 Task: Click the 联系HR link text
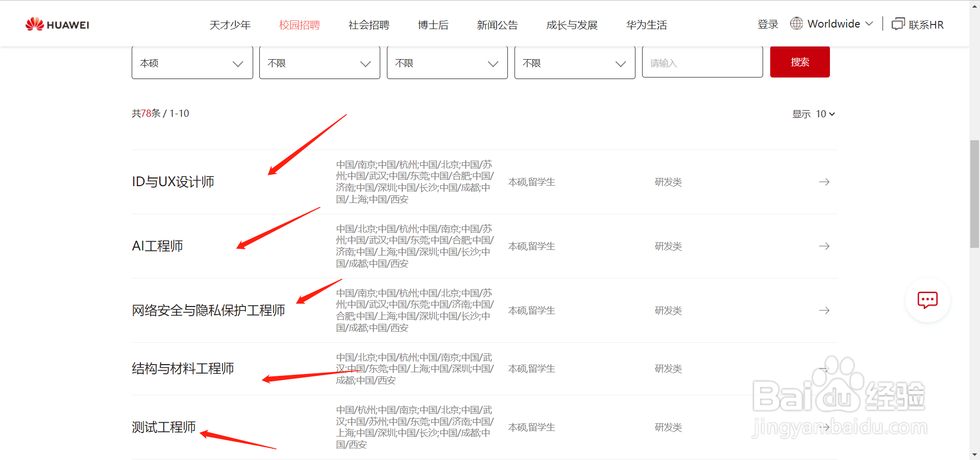pos(926,24)
